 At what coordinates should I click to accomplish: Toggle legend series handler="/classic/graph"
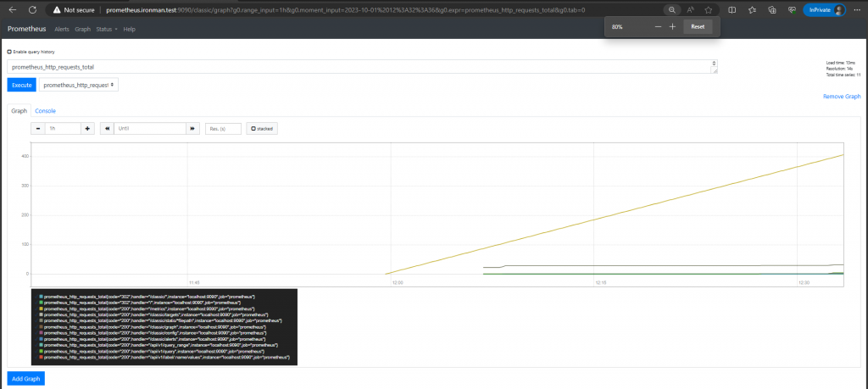point(153,327)
